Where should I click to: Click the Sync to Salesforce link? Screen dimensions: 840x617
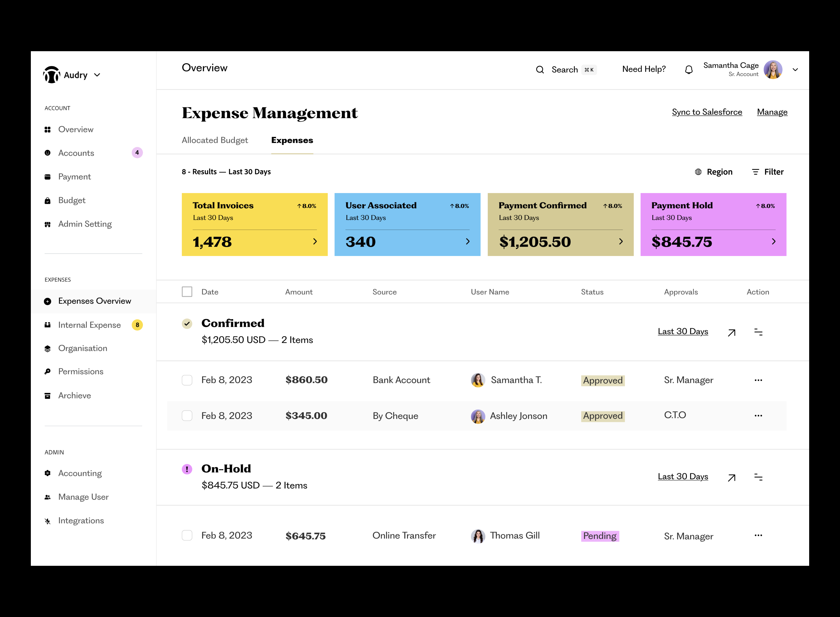pyautogui.click(x=707, y=112)
